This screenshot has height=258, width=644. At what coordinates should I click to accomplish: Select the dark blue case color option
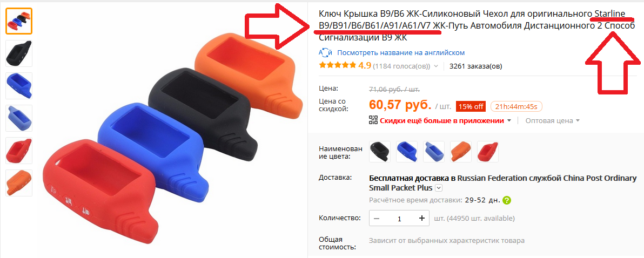[407, 151]
